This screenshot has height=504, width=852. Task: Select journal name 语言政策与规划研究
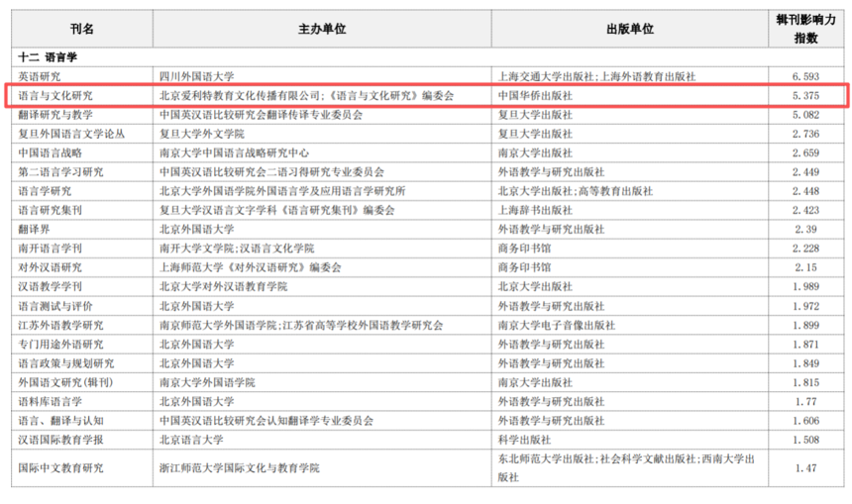(x=65, y=363)
